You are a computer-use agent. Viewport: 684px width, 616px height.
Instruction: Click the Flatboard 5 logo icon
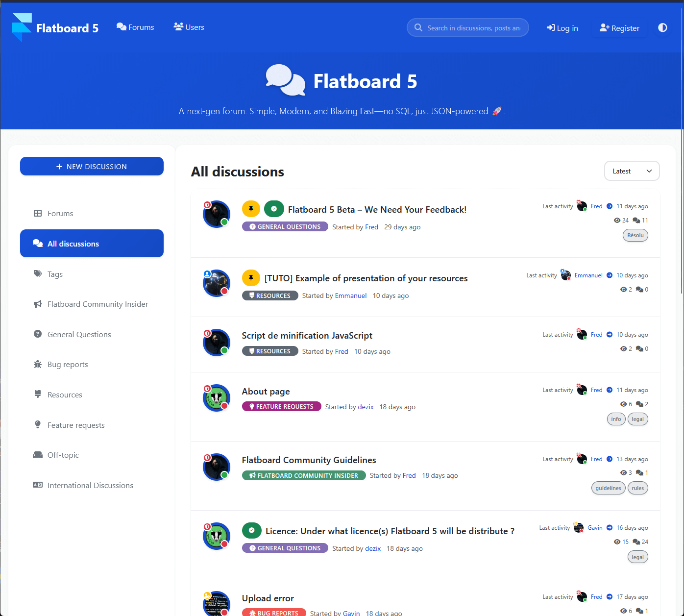coord(22,27)
